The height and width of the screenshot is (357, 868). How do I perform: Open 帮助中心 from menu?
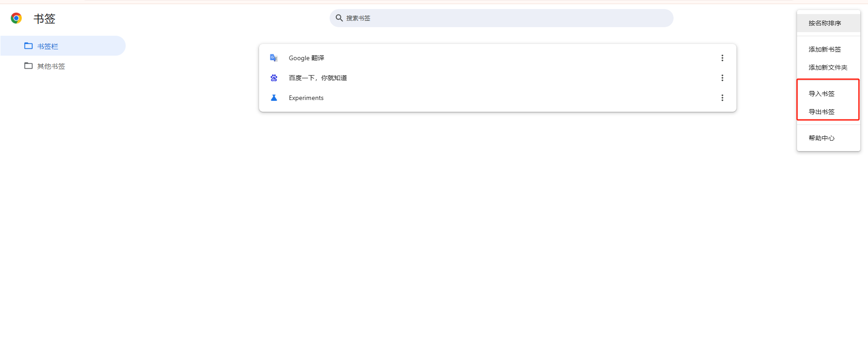point(828,138)
